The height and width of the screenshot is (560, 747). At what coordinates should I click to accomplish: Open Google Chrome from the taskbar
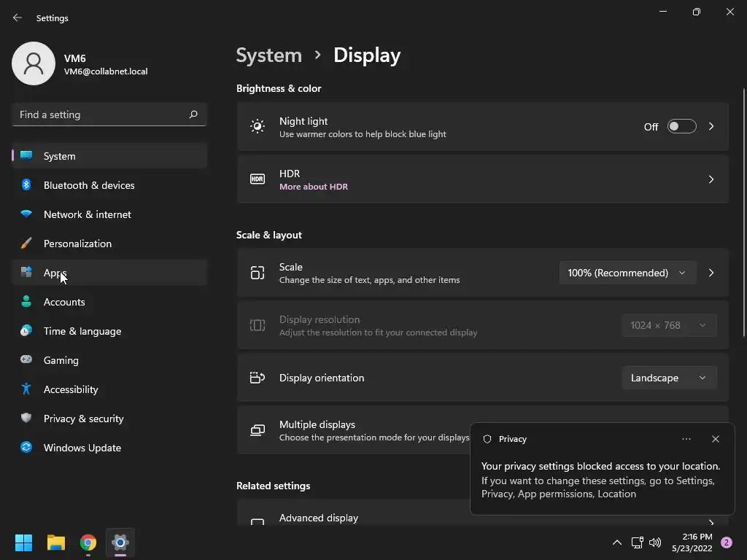click(88, 542)
